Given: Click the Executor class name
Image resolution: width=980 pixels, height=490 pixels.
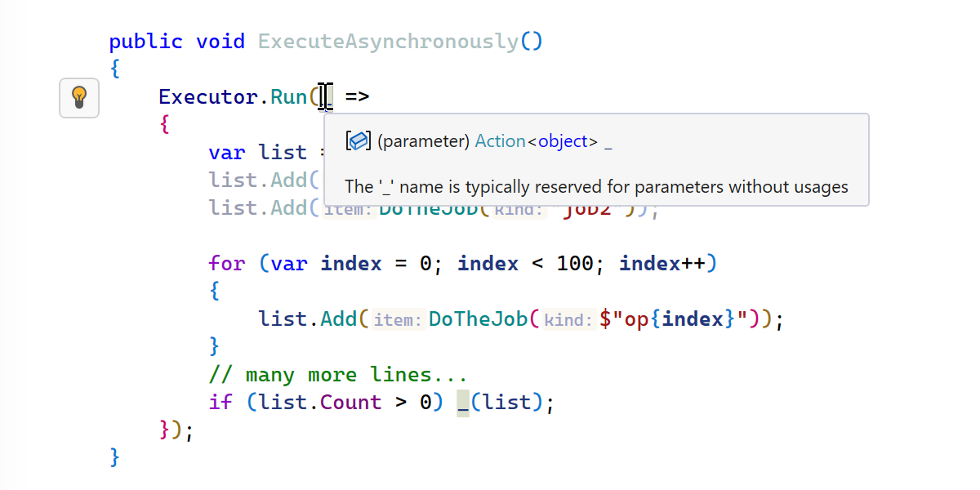Looking at the screenshot, I should pyautogui.click(x=208, y=97).
